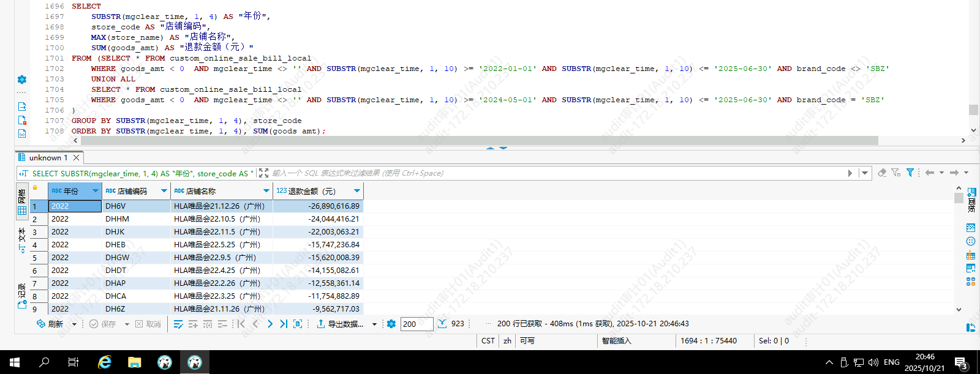Screen dimensions: 980x374
Task: Open Internet Explorer from the taskbar
Action: [x=105, y=362]
